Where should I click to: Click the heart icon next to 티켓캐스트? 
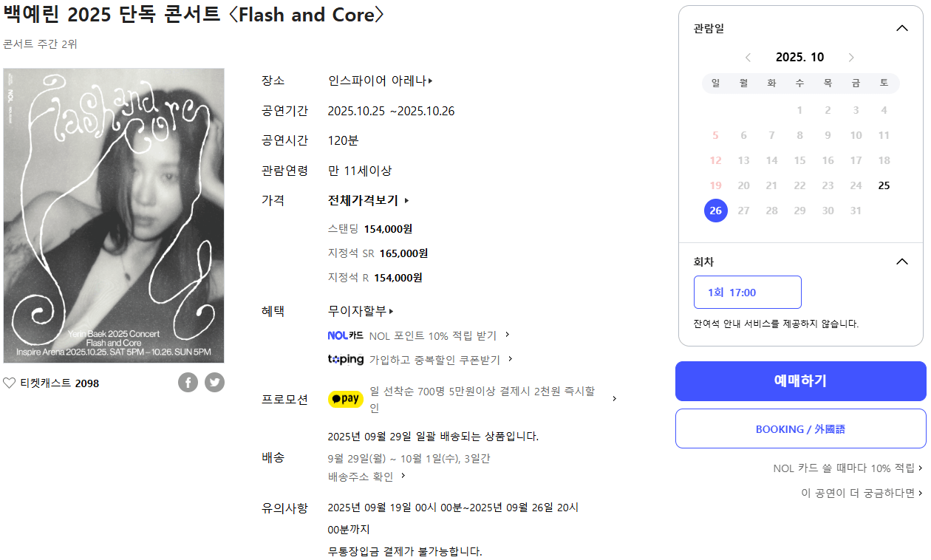[10, 382]
